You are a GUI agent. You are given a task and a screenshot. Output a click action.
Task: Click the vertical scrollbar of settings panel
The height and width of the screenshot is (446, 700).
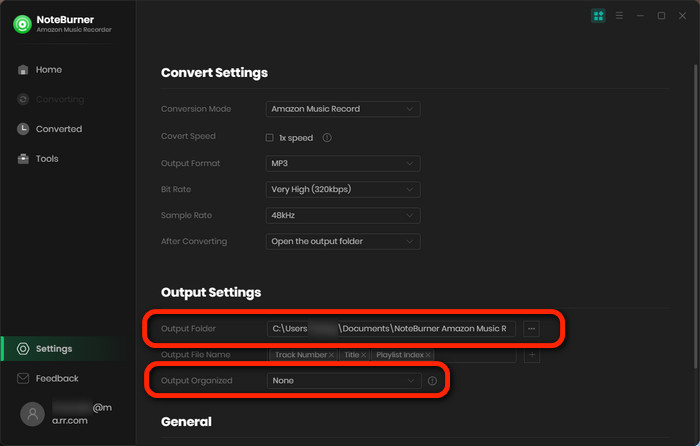click(x=695, y=217)
